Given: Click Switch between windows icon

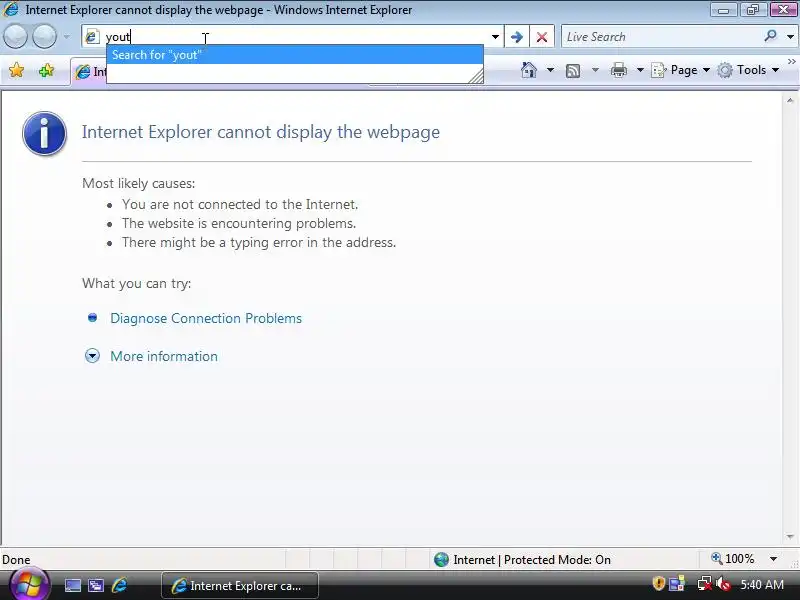Looking at the screenshot, I should (x=96, y=585).
